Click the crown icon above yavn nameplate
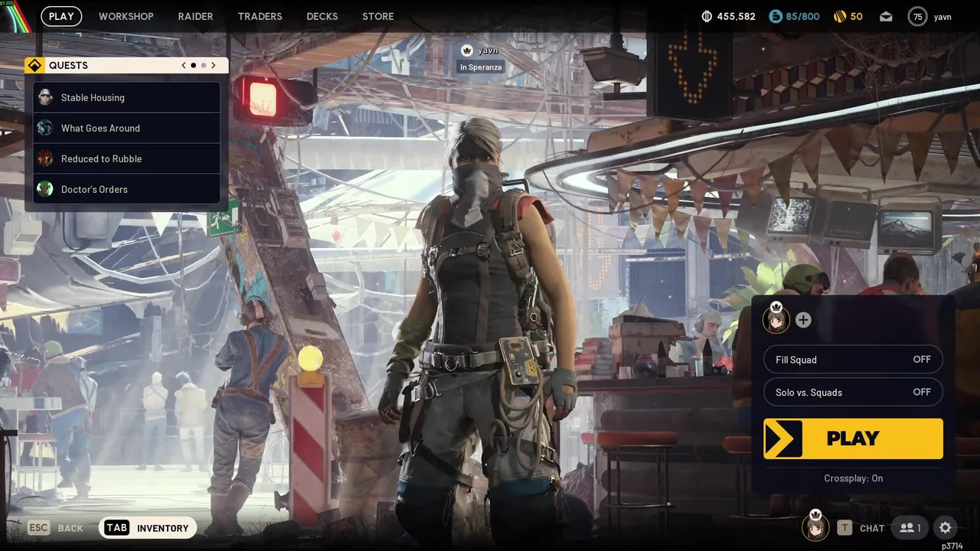 pos(467,51)
